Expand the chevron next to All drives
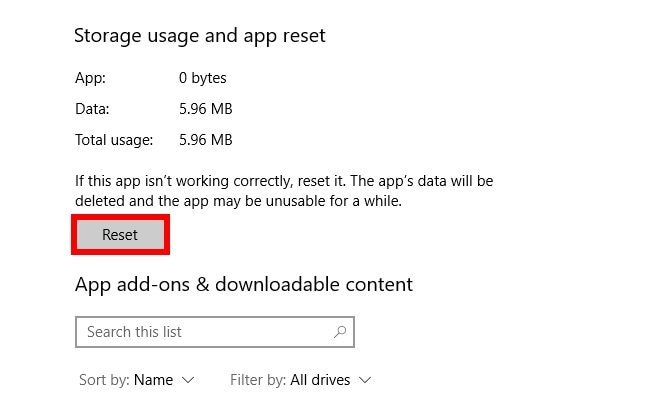 click(x=365, y=380)
